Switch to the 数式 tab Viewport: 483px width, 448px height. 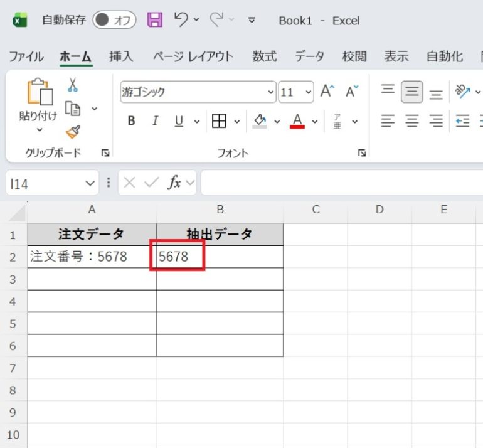264,56
